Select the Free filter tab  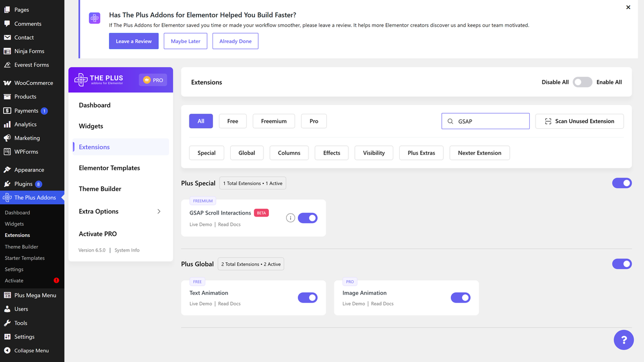[233, 121]
